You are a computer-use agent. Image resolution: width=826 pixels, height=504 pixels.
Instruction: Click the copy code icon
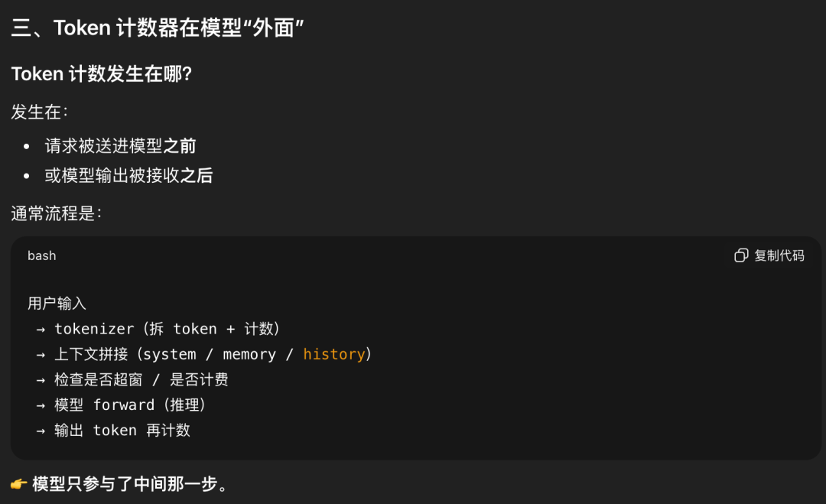(x=740, y=255)
